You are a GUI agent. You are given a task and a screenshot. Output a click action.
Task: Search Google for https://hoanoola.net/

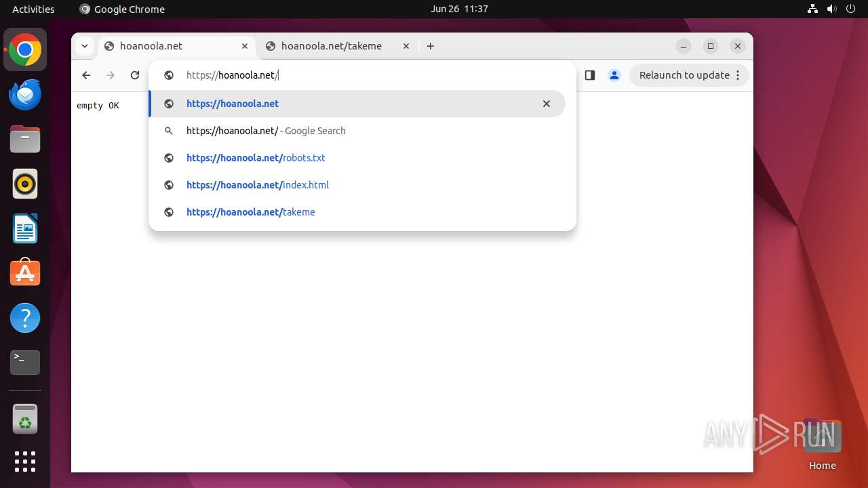tap(357, 131)
